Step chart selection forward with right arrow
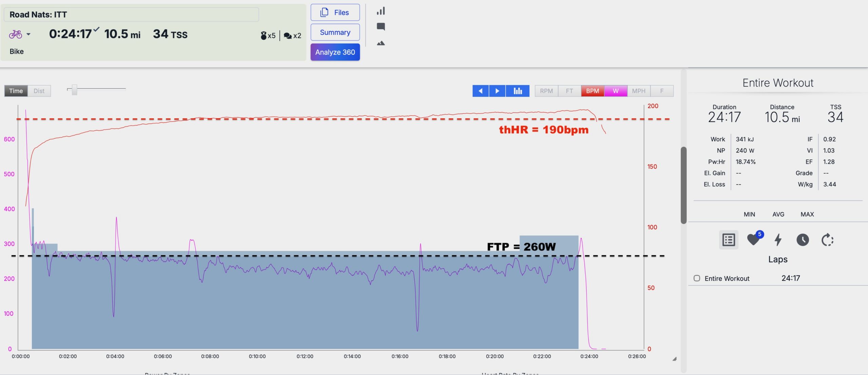The width and height of the screenshot is (868, 375). point(497,91)
